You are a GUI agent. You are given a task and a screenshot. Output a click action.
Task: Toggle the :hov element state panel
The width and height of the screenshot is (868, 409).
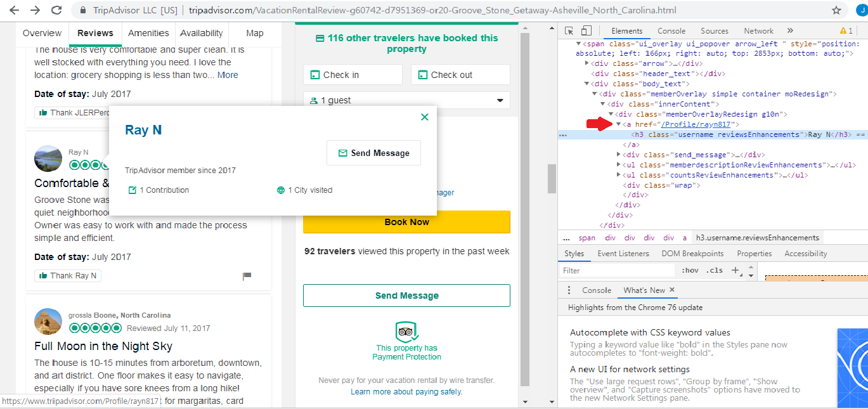click(689, 270)
